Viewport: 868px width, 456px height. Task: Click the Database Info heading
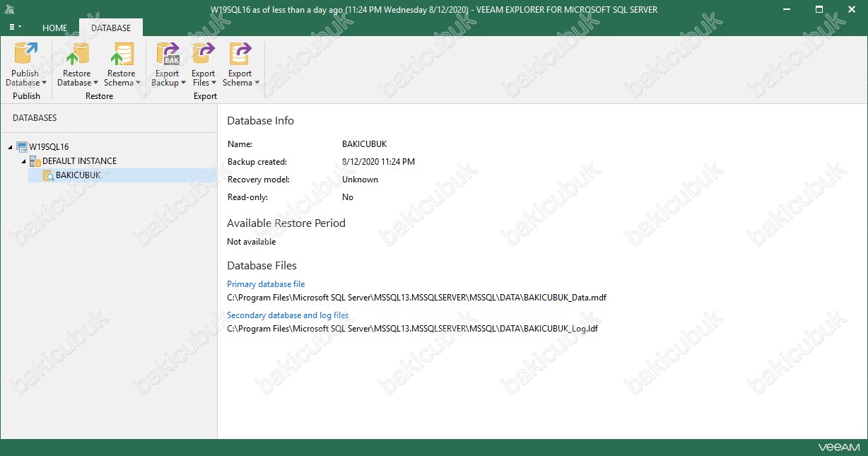[x=261, y=121]
